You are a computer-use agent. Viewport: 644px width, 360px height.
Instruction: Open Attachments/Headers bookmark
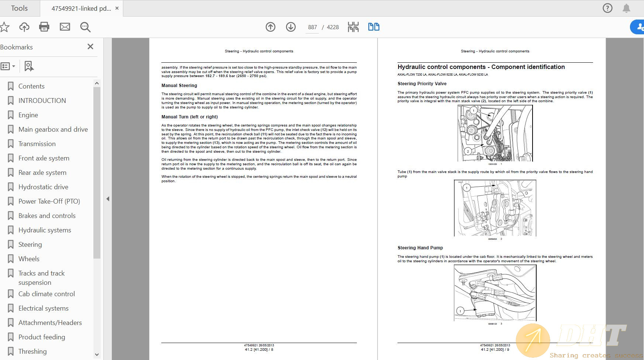tap(50, 323)
